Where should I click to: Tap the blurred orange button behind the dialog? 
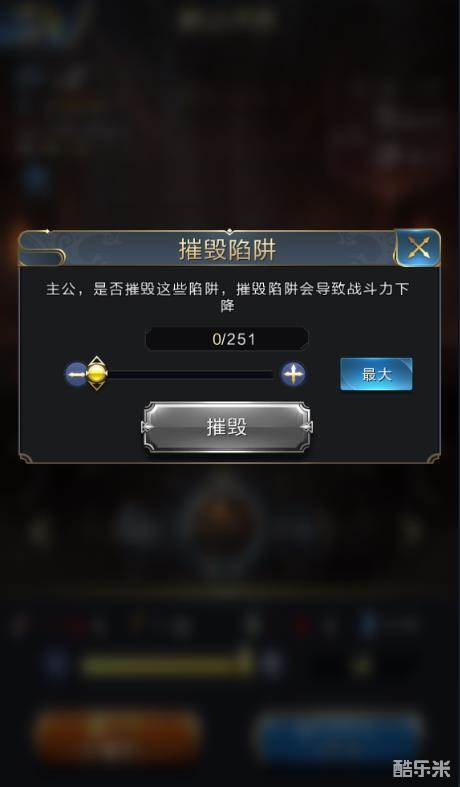click(119, 736)
